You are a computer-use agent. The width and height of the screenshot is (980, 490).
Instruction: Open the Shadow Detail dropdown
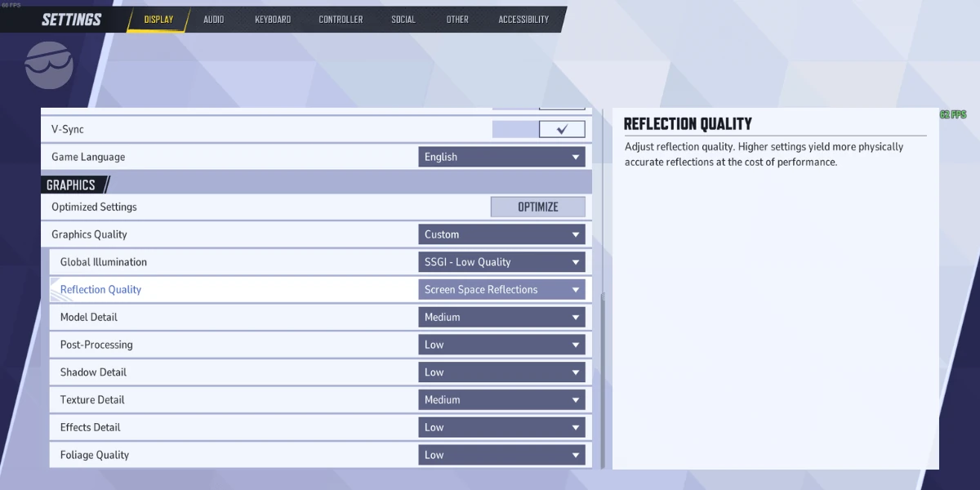pyautogui.click(x=501, y=372)
